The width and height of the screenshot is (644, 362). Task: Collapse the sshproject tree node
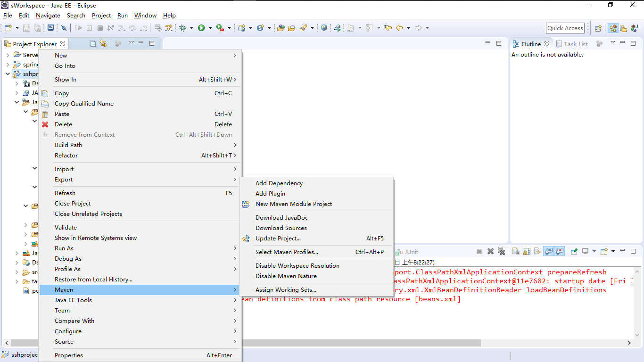coord(8,74)
